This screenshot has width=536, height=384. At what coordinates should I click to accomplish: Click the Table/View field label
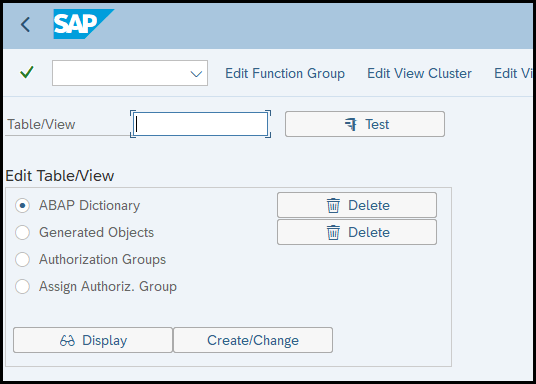point(41,124)
